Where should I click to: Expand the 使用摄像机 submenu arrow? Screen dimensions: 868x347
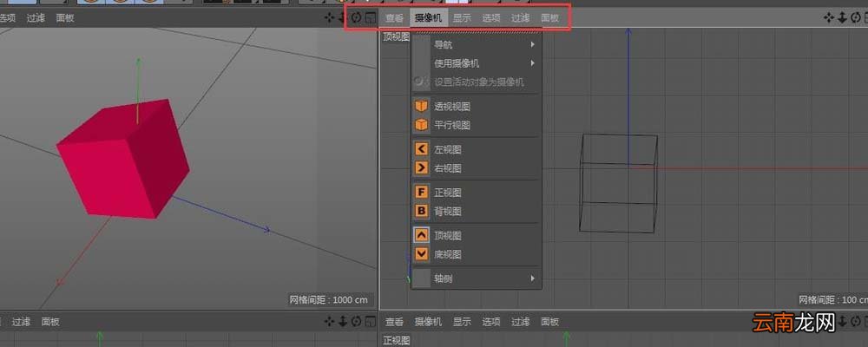[533, 63]
